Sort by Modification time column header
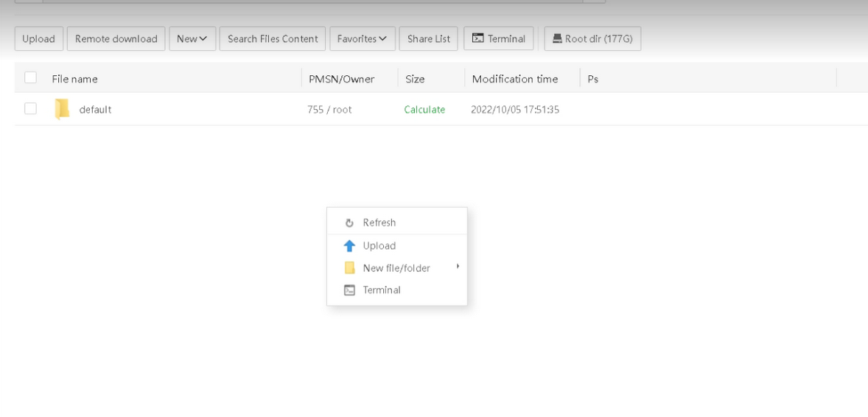Image resolution: width=868 pixels, height=417 pixels. 514,79
